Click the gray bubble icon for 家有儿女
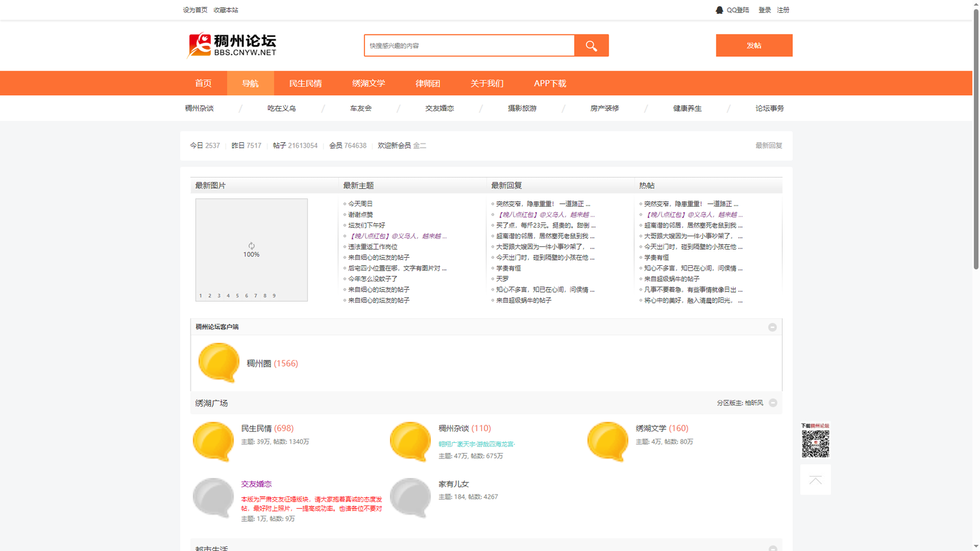The height and width of the screenshot is (551, 980). pyautogui.click(x=410, y=497)
